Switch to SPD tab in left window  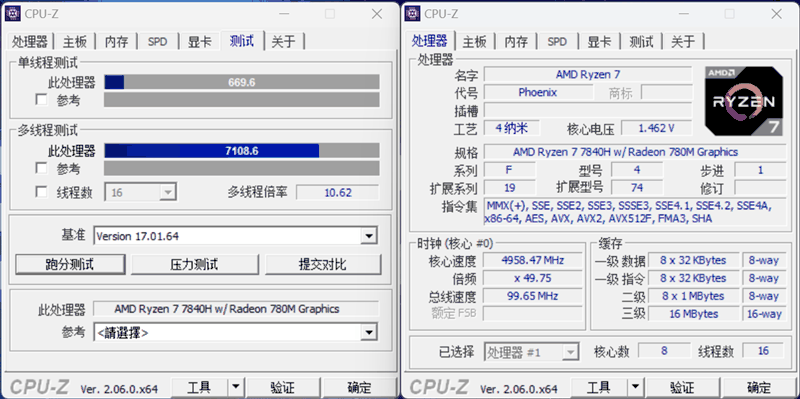click(x=158, y=42)
